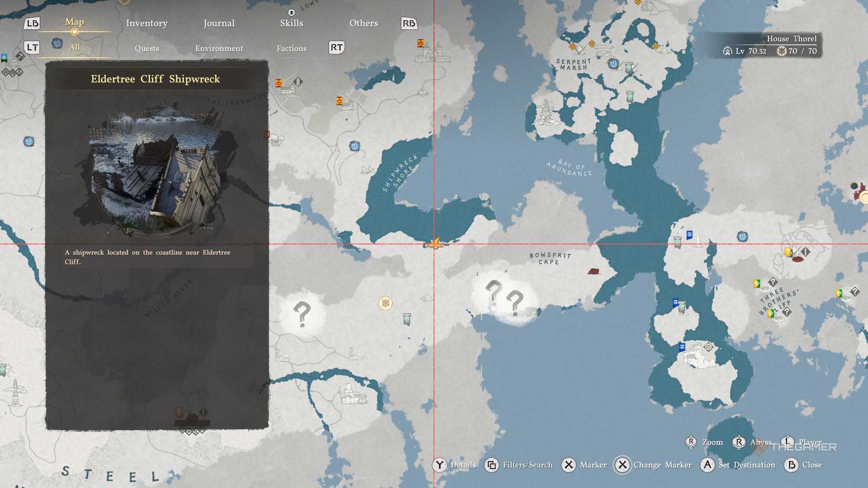Click the House Thorel name
868x488 pixels.
pyautogui.click(x=792, y=38)
